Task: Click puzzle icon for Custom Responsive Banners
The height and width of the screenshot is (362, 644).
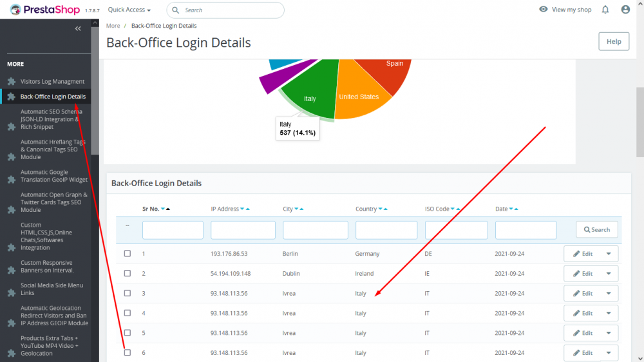Action: point(12,270)
